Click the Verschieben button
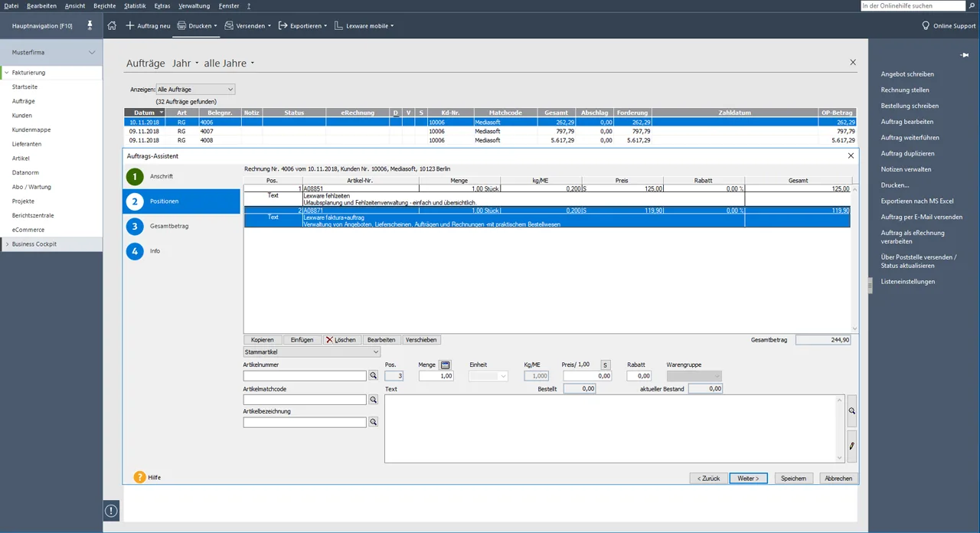The image size is (980, 533). point(421,339)
